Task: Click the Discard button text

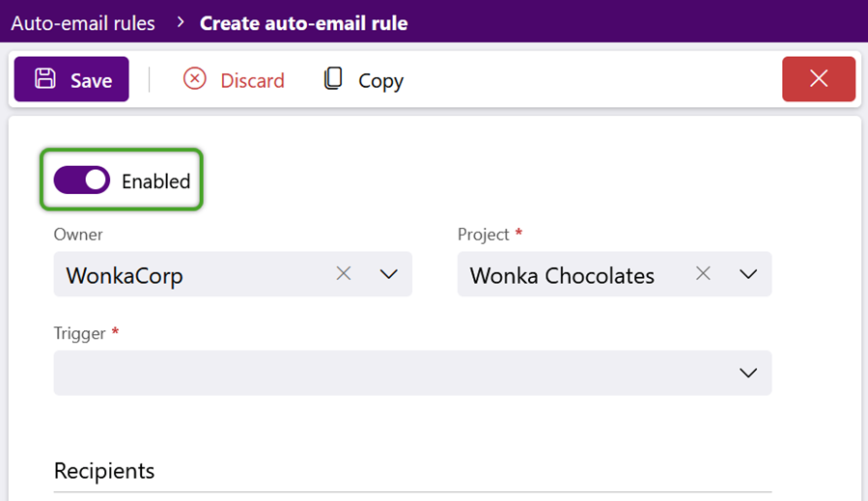Action: pos(252,81)
